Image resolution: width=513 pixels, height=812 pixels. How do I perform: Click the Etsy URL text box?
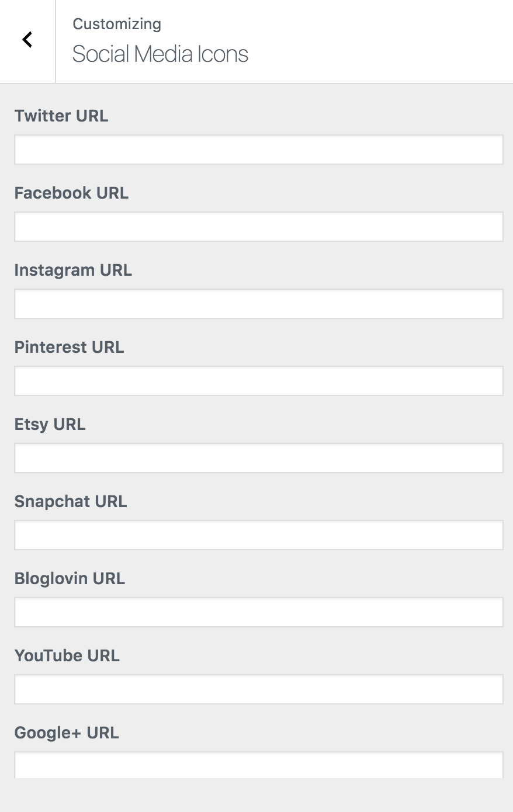click(259, 458)
